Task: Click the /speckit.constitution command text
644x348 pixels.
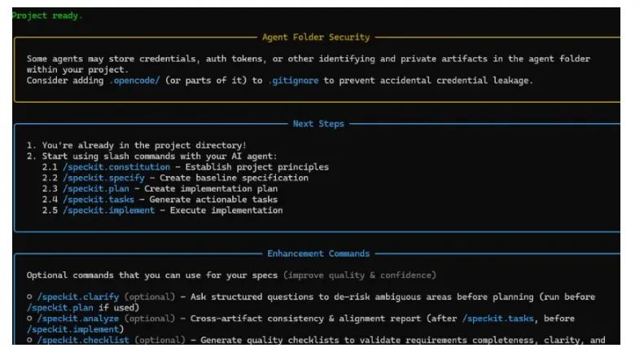Action: pos(116,167)
